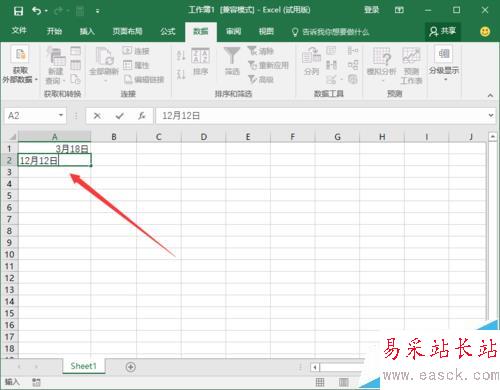Expand the formula bar with chevron
Viewport: 500px width, 390px height.
coord(491,115)
